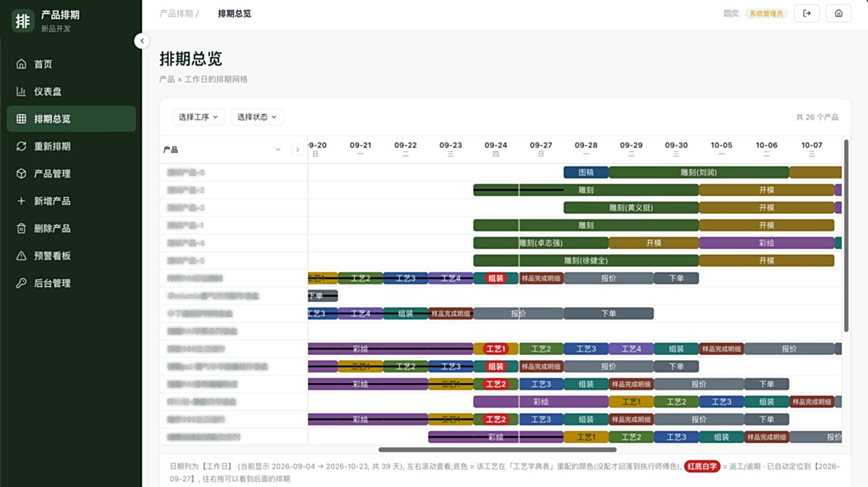Click the 共 26 个产品 count text

817,117
